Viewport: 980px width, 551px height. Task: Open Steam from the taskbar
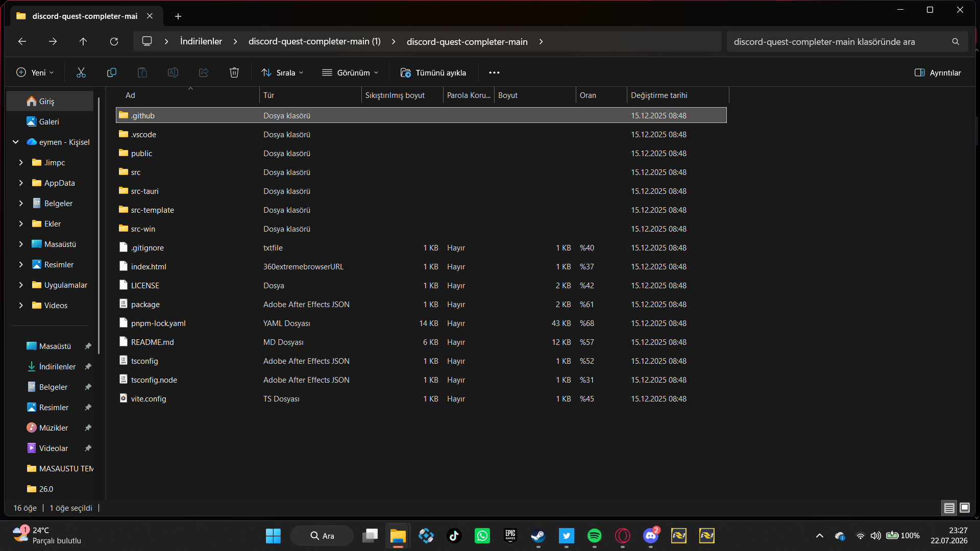(538, 536)
